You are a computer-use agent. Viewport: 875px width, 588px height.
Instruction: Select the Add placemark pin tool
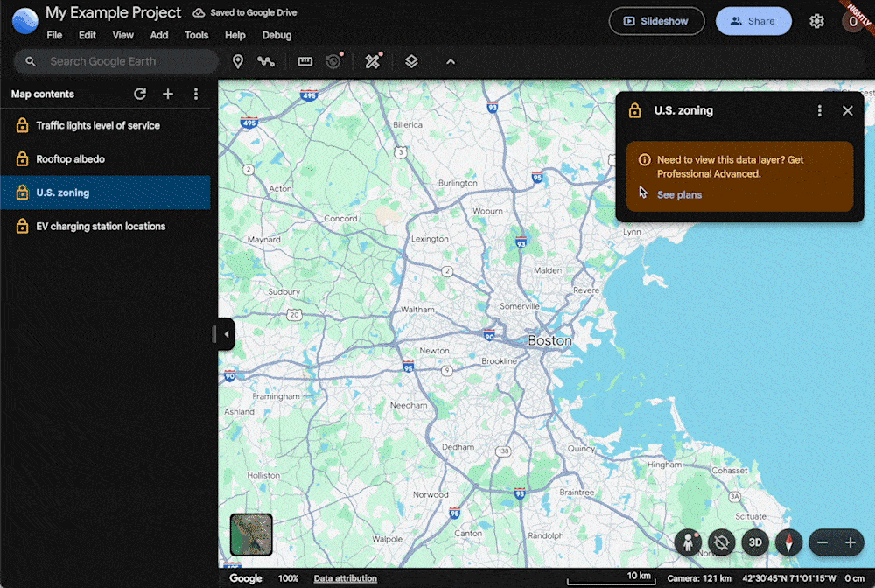pos(238,61)
